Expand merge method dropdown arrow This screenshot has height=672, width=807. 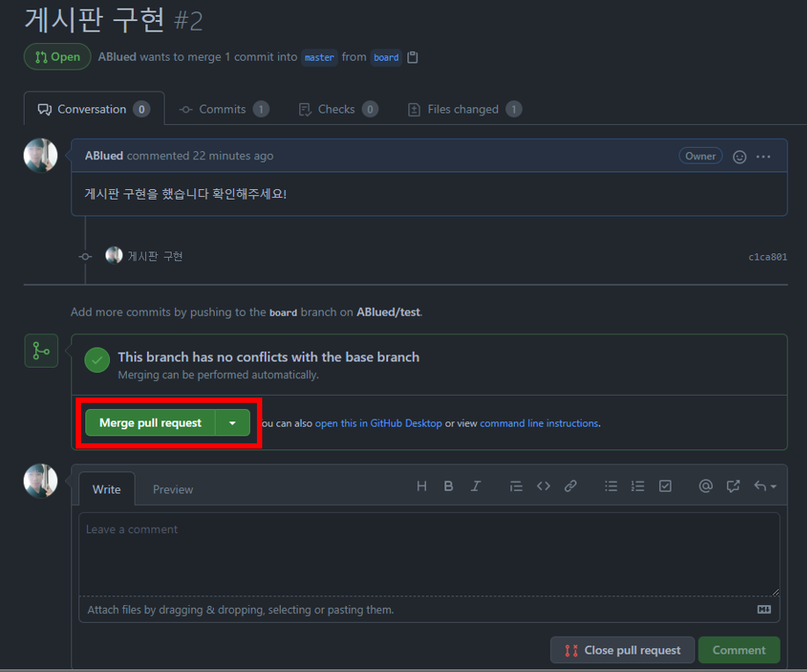pos(232,423)
